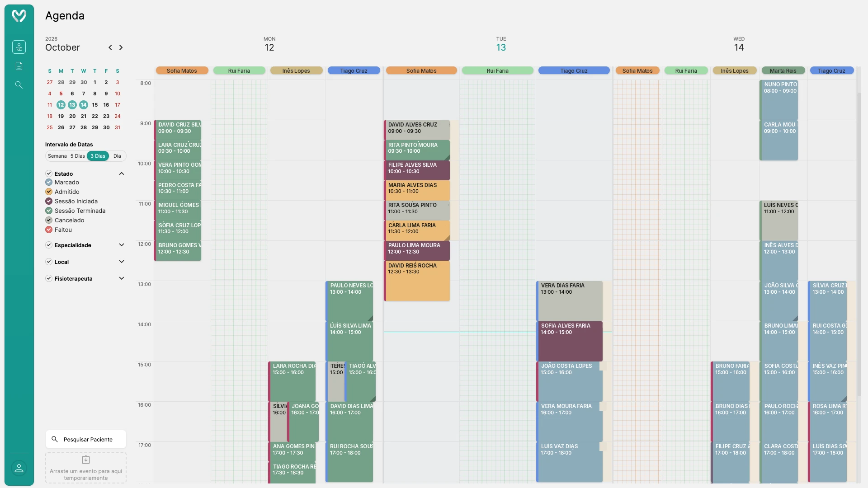Open FILIPE ALVES SILVA 10:00 appointment

417,170
